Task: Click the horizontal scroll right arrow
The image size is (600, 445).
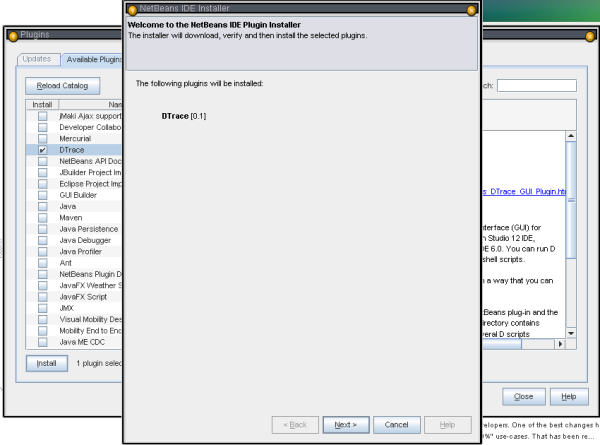Action: click(560, 344)
